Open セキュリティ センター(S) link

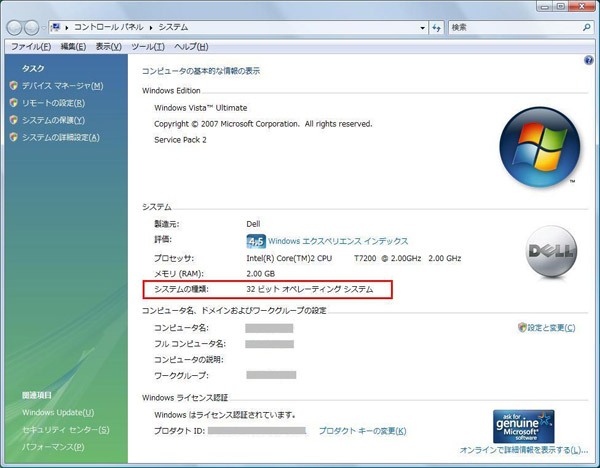pos(65,430)
